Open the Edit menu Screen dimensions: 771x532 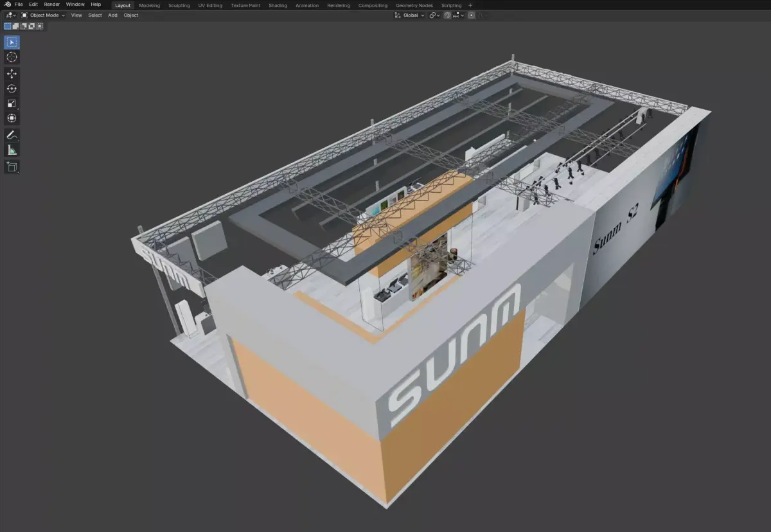[33, 4]
